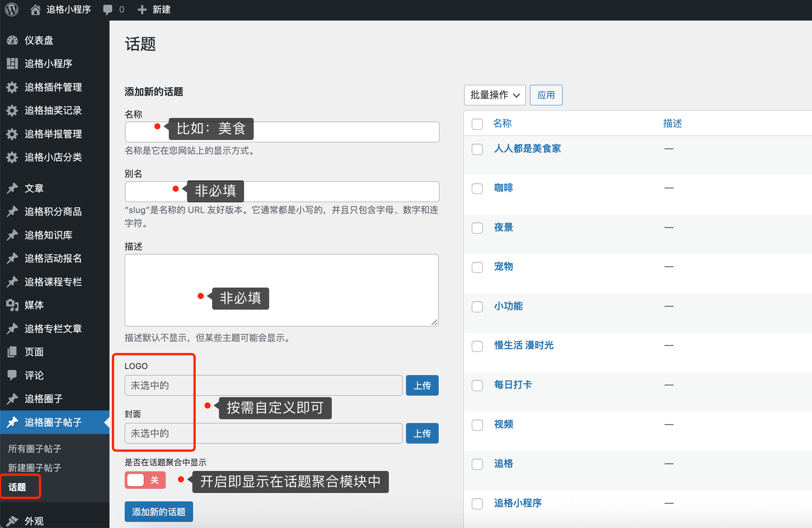Screen dimensions: 812x528
Task: Open the 人人都是美食家 topic link
Action: click(527, 148)
